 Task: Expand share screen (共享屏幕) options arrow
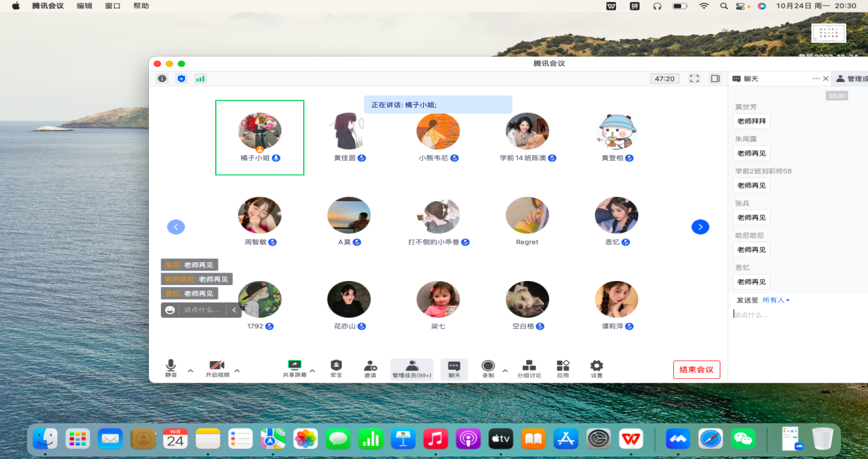click(312, 371)
